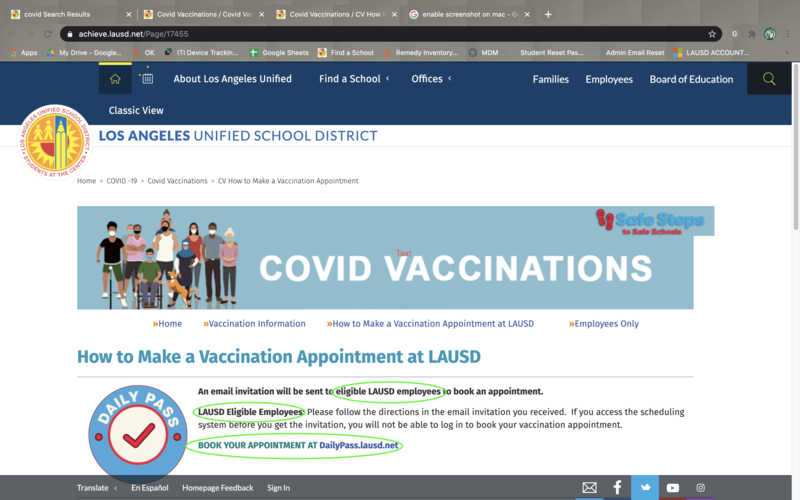Screen dimensions: 800x500
Task: Click the LAUSD seal logo
Action: pos(55,141)
